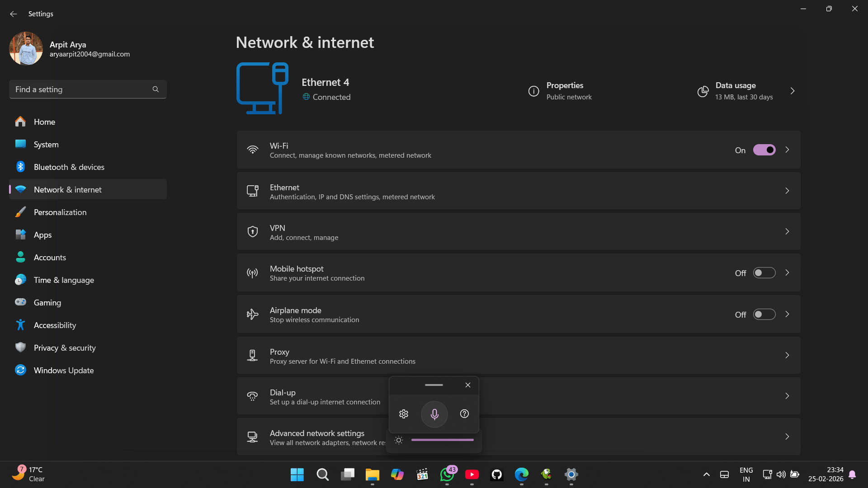The width and height of the screenshot is (868, 488).
Task: Turn off the Wi-Fi toggle
Action: (x=764, y=150)
